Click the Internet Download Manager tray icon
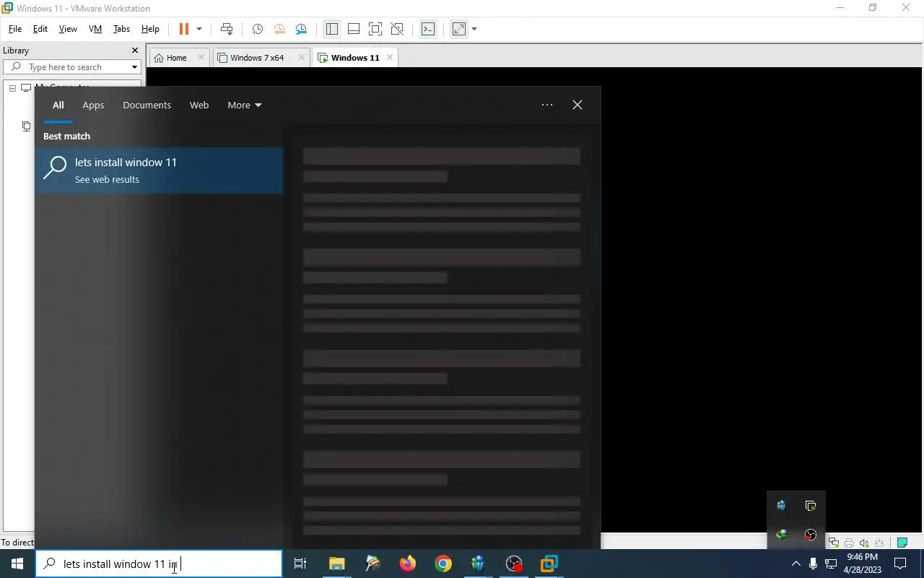Viewport: 924px width, 578px height. pyautogui.click(x=781, y=535)
